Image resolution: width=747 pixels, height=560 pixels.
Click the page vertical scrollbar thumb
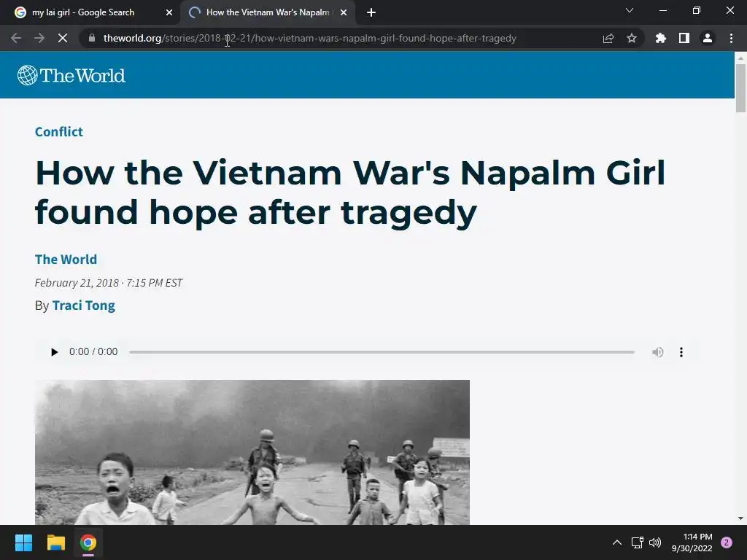(740, 88)
